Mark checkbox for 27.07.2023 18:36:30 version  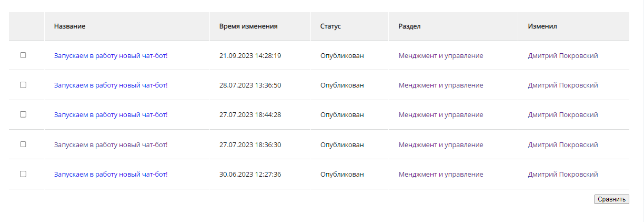23,144
